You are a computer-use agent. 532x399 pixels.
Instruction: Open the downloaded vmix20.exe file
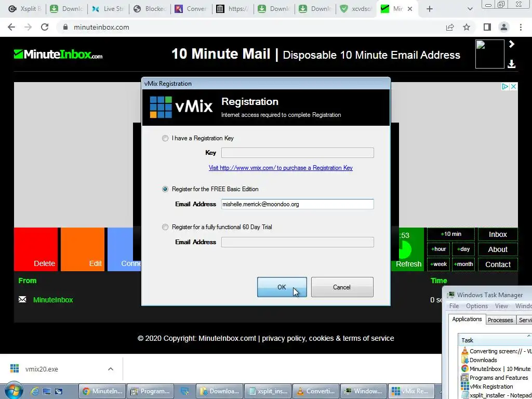42,369
